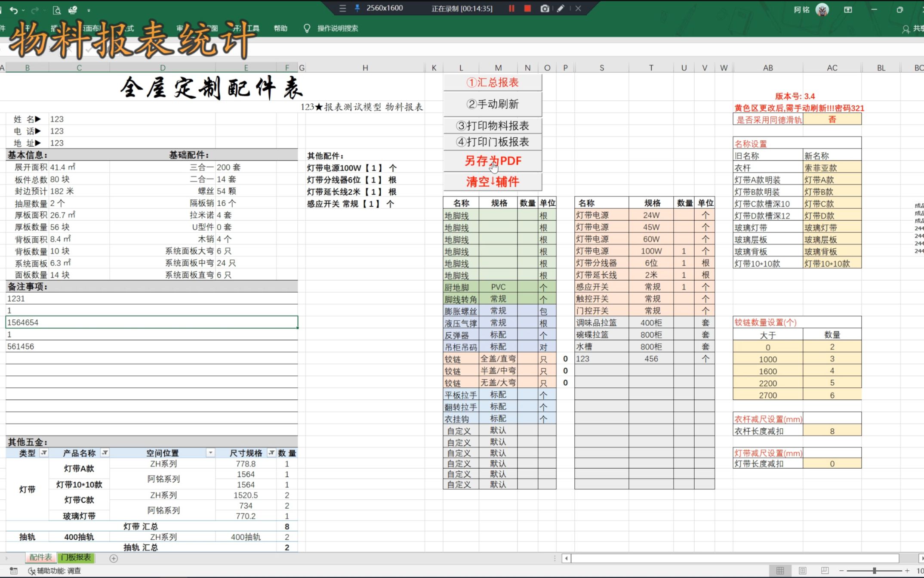Open filter dropdown on 类型 column

pos(44,453)
